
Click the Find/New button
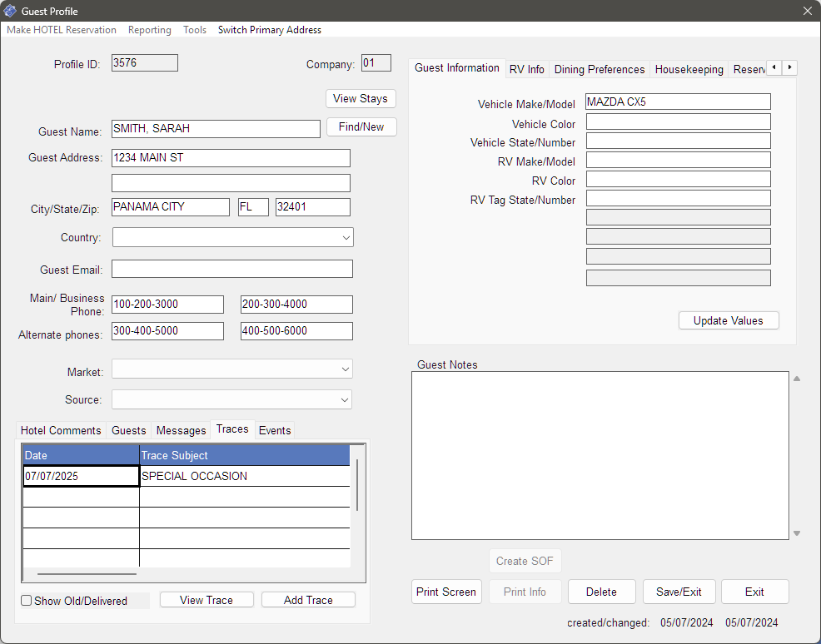361,126
